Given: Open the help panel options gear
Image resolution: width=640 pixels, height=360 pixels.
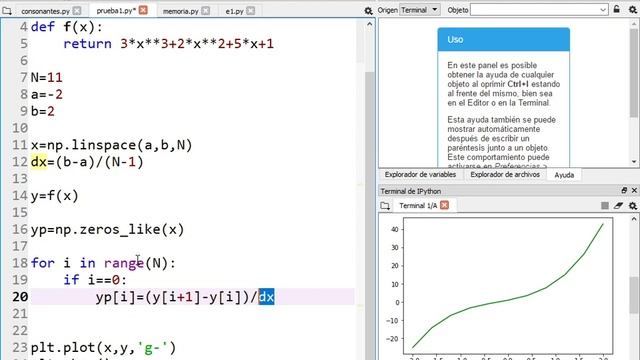Looking at the screenshot, I should (x=632, y=10).
